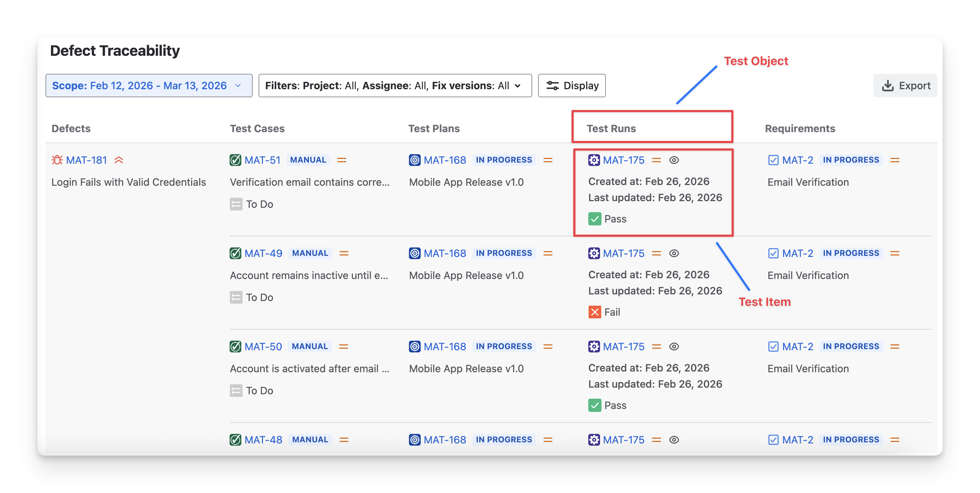The image size is (980, 493).
Task: Click the IN PROGRESS badge on first MAT-168
Action: click(x=504, y=160)
